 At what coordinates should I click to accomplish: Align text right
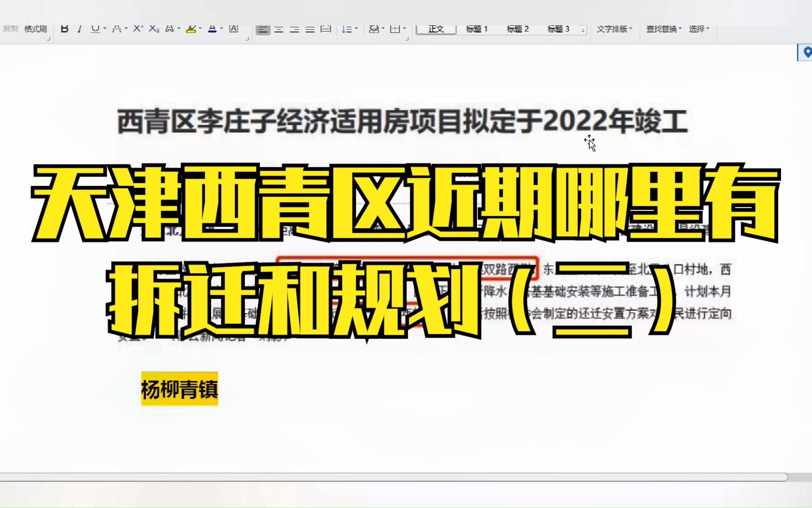pyautogui.click(x=295, y=30)
